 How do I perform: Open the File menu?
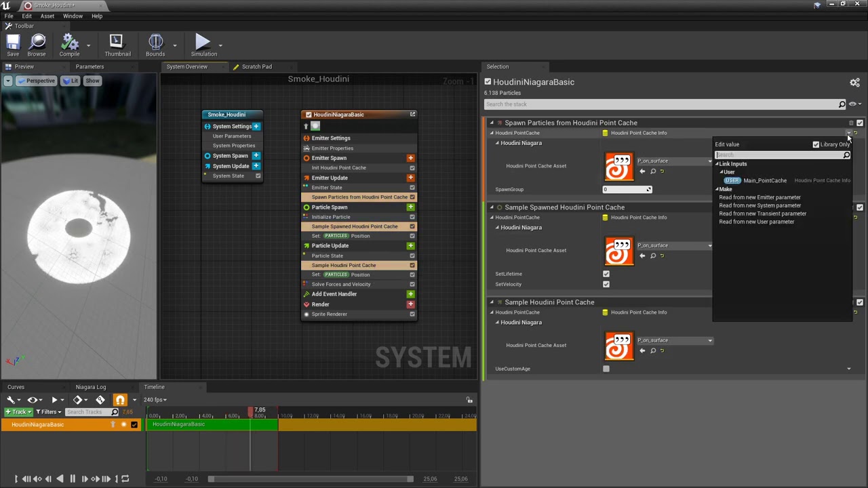click(9, 16)
